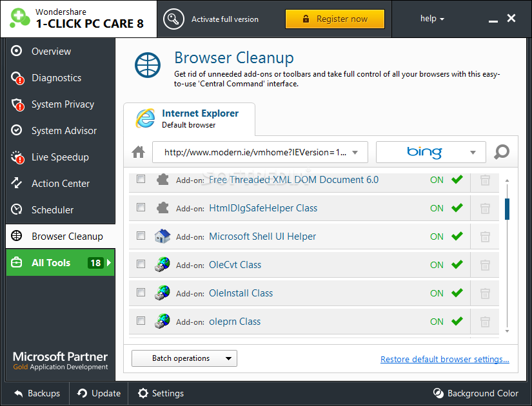Click the System Advisor checkmark icon

[x=16, y=130]
